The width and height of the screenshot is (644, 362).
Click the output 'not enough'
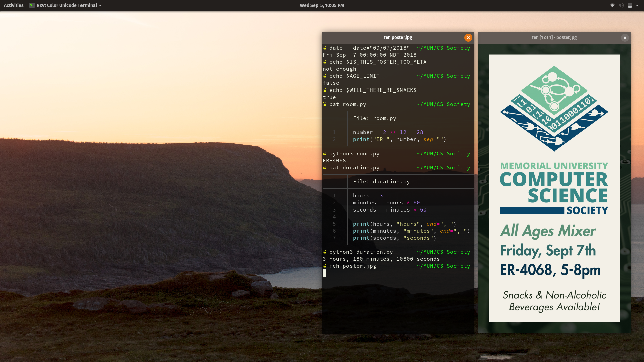coord(339,69)
